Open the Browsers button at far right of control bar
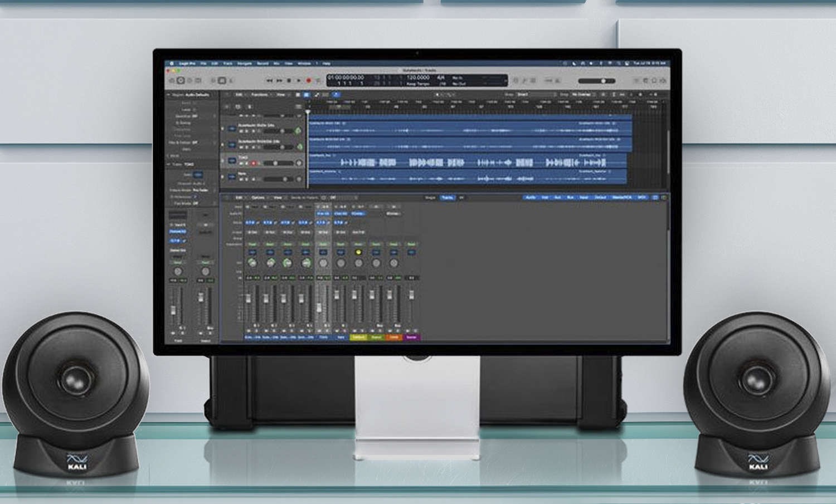 tap(663, 81)
